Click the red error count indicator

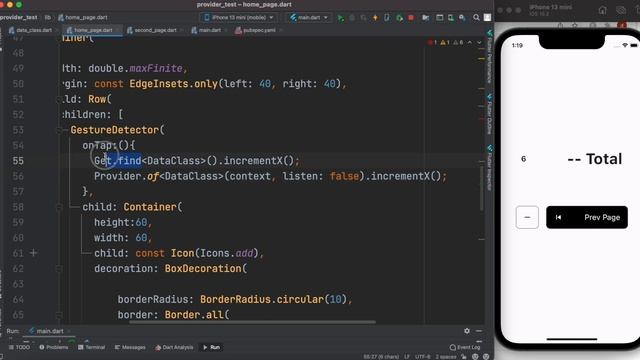tap(432, 42)
